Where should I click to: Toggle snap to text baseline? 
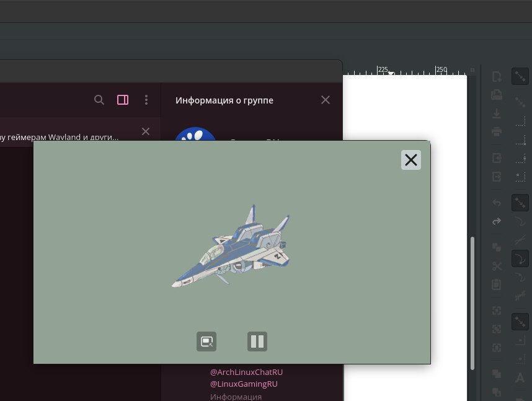click(520, 377)
